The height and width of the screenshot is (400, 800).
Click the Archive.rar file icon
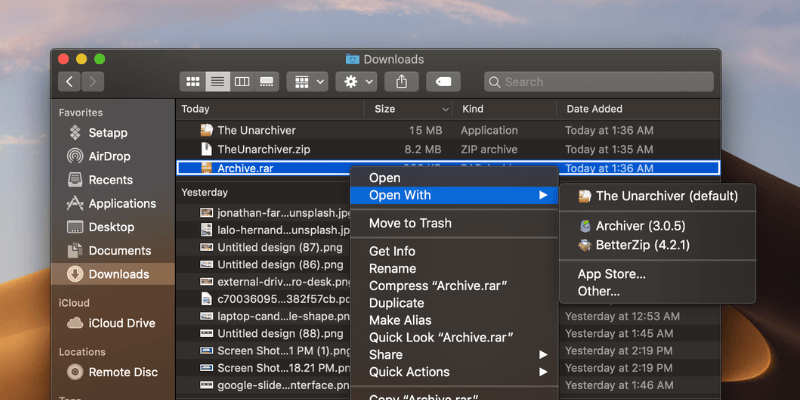pos(206,168)
